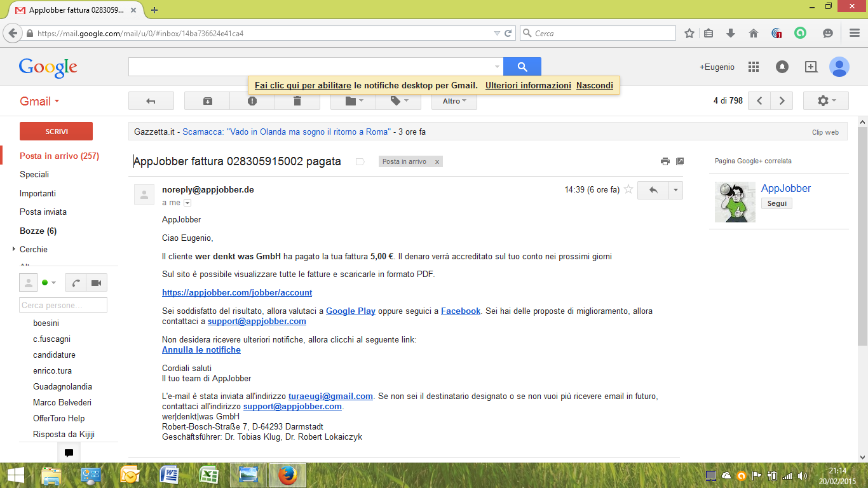Open the Speciali folder
The image size is (868, 488).
pyautogui.click(x=34, y=174)
